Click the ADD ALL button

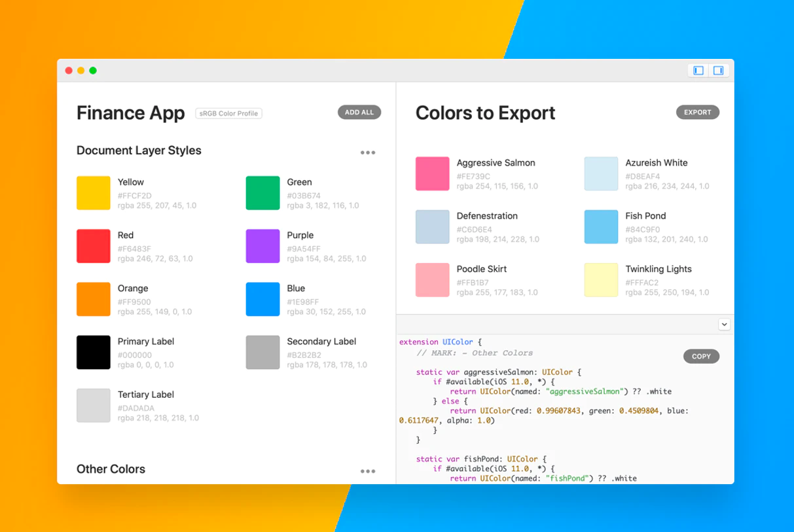click(x=359, y=112)
